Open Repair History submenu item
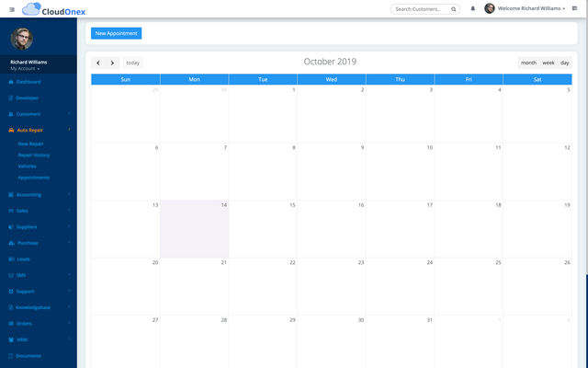Image resolution: width=588 pixels, height=368 pixels. click(x=34, y=155)
